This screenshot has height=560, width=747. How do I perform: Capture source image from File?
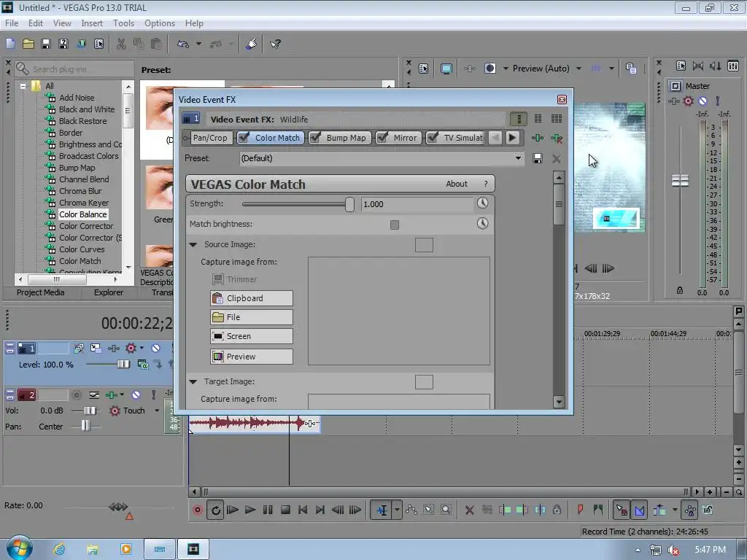251,317
